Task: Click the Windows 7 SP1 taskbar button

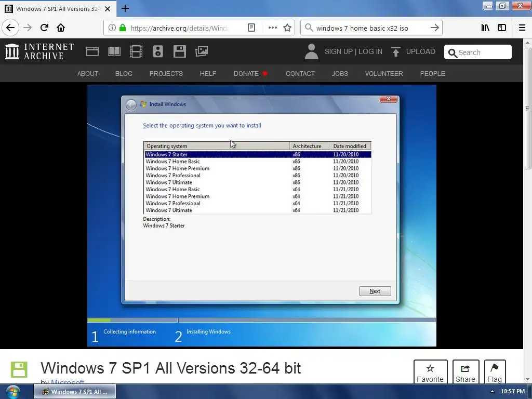Action: [75, 392]
